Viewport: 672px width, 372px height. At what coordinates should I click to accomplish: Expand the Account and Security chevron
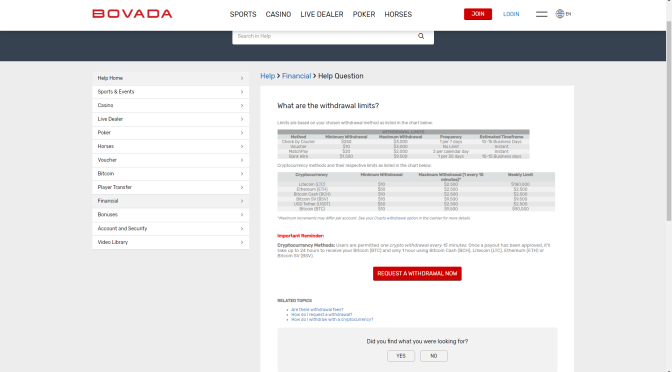point(242,229)
